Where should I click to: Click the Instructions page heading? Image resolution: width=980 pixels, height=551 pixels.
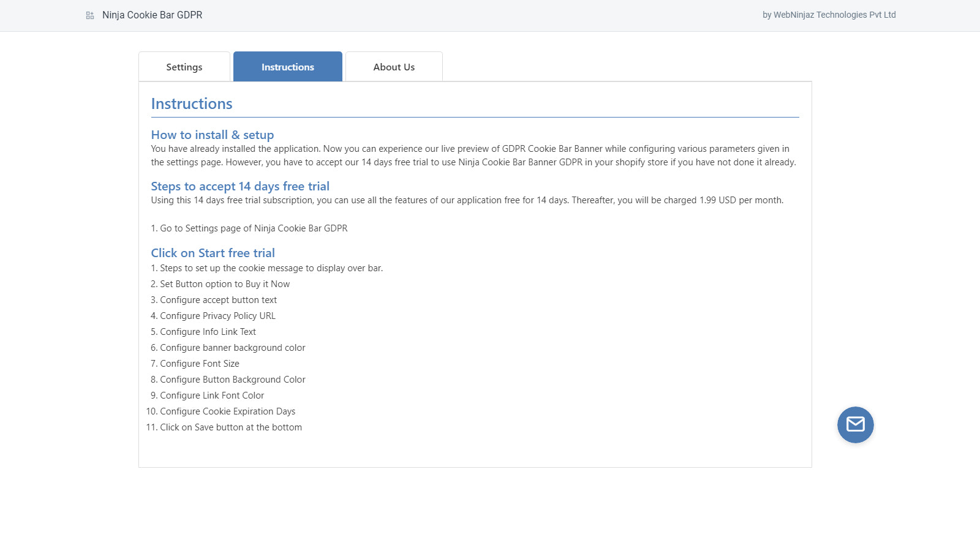192,103
